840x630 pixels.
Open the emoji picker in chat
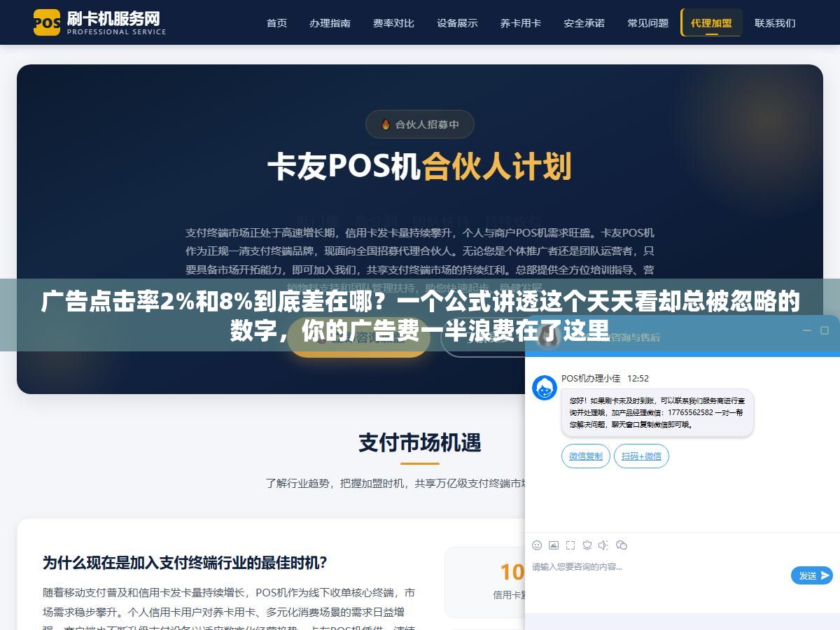537,545
